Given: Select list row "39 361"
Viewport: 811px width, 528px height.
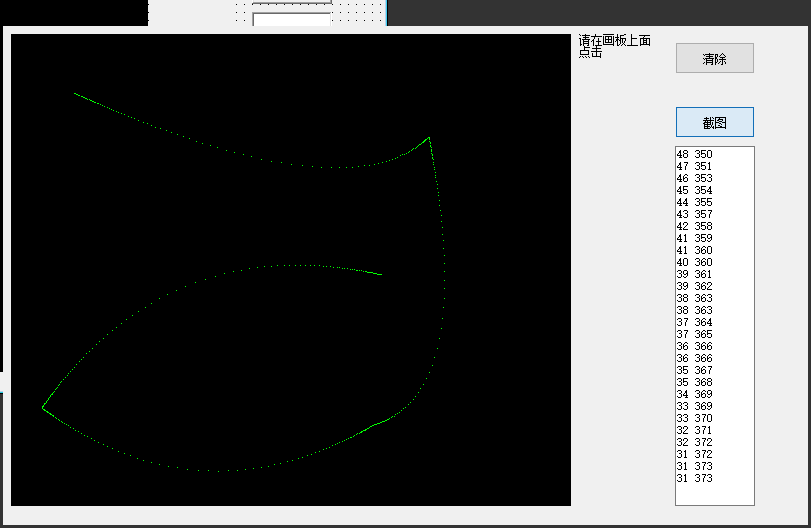Looking at the screenshot, I should click(x=714, y=274).
